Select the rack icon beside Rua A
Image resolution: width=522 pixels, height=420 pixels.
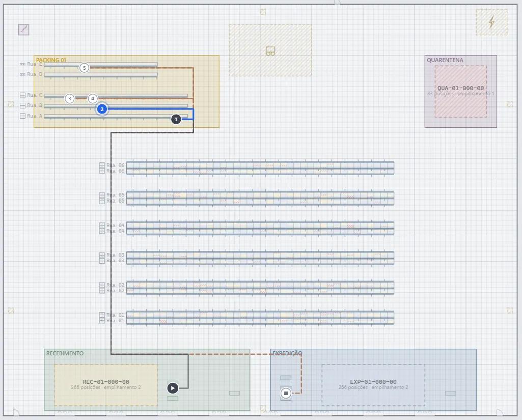[x=22, y=116]
